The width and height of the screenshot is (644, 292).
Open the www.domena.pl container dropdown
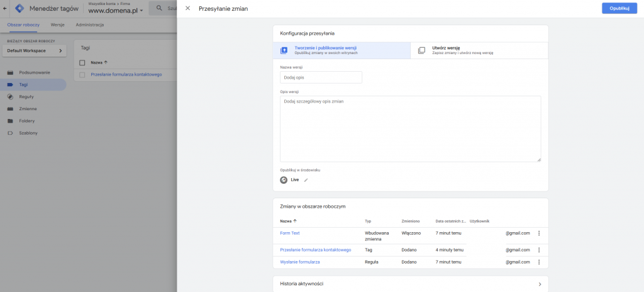(116, 11)
